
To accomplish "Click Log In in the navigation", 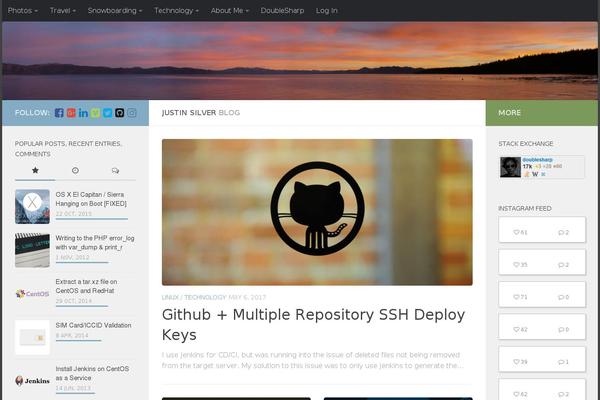I will tap(327, 11).
